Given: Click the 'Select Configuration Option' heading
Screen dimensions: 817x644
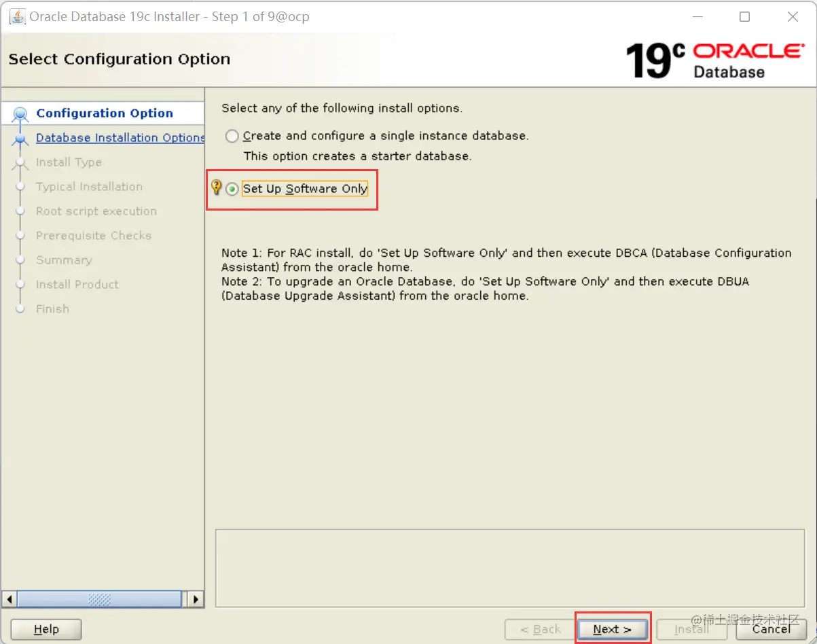Looking at the screenshot, I should click(120, 59).
